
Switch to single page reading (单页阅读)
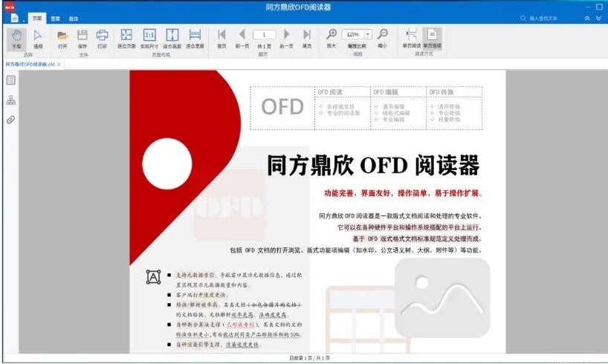(412, 38)
